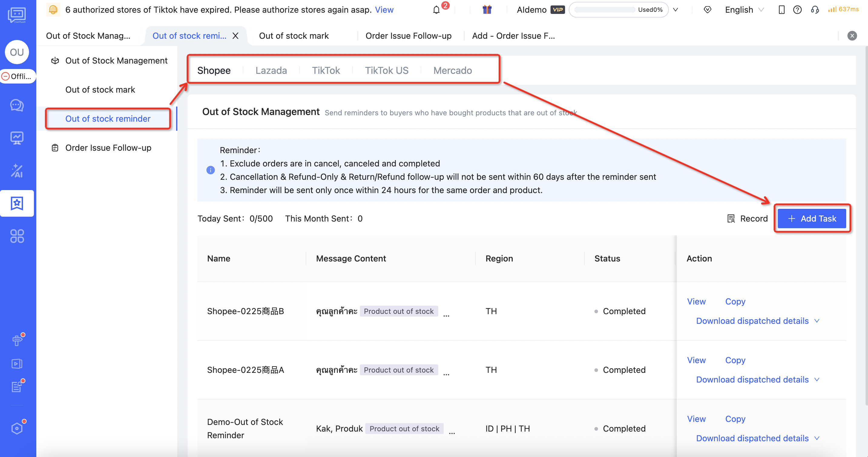This screenshot has height=457, width=868.
Task: Expand message ellipsis for Shopee-0225商品A
Action: point(446,373)
